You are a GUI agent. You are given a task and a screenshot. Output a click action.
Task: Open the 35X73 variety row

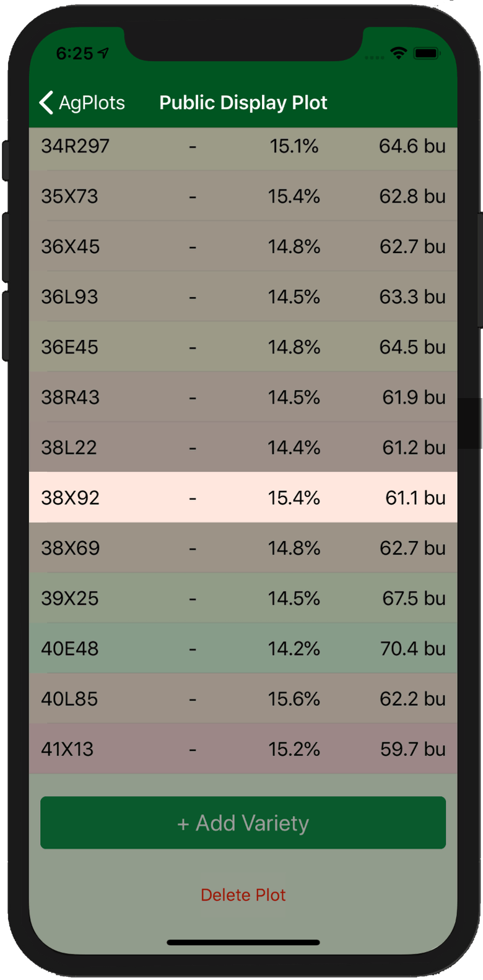[243, 196]
